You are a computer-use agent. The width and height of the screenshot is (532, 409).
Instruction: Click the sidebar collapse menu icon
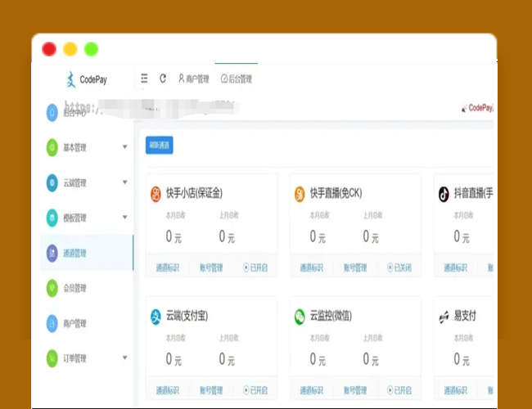[x=144, y=79]
